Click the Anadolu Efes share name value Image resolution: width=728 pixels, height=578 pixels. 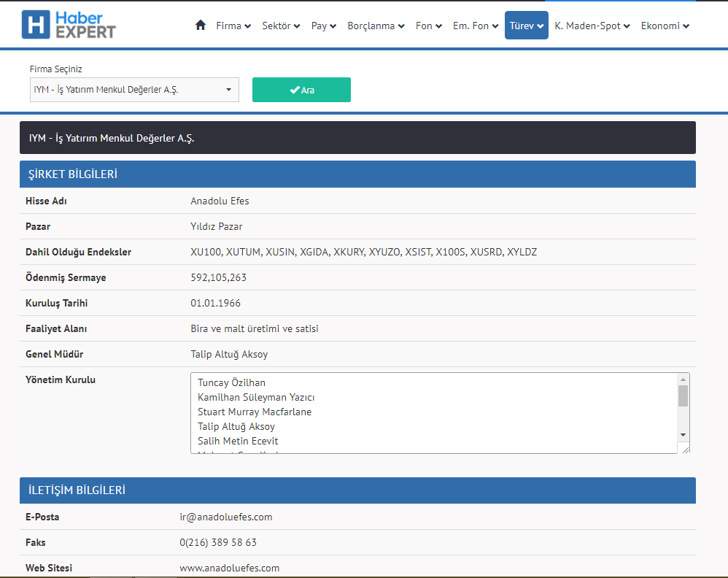tap(220, 201)
